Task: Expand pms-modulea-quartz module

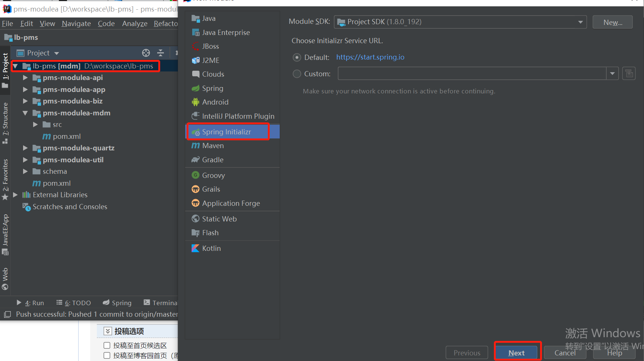Action: click(25, 148)
